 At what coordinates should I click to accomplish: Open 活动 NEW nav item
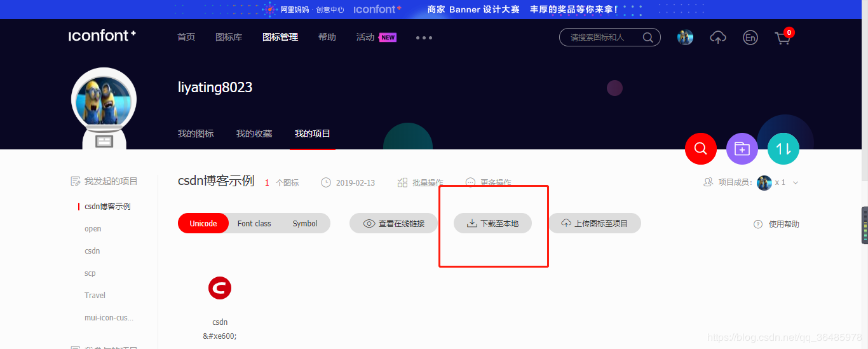[376, 37]
